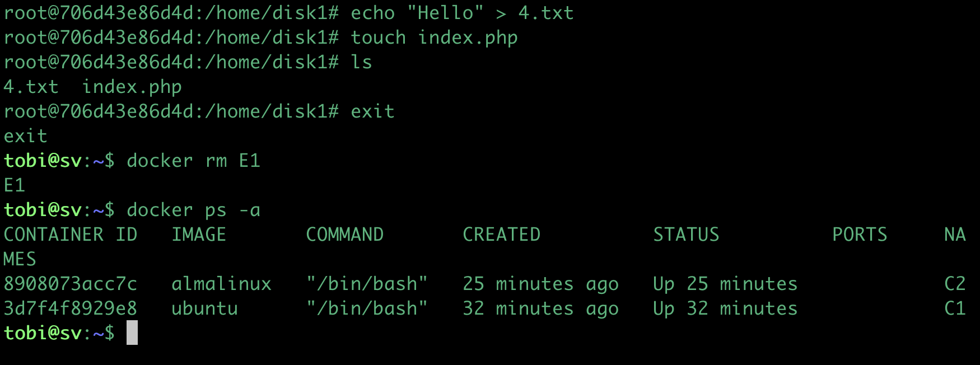Click the "25 minutes ago" created text
Image resolution: width=980 pixels, height=365 pixels.
click(540, 284)
